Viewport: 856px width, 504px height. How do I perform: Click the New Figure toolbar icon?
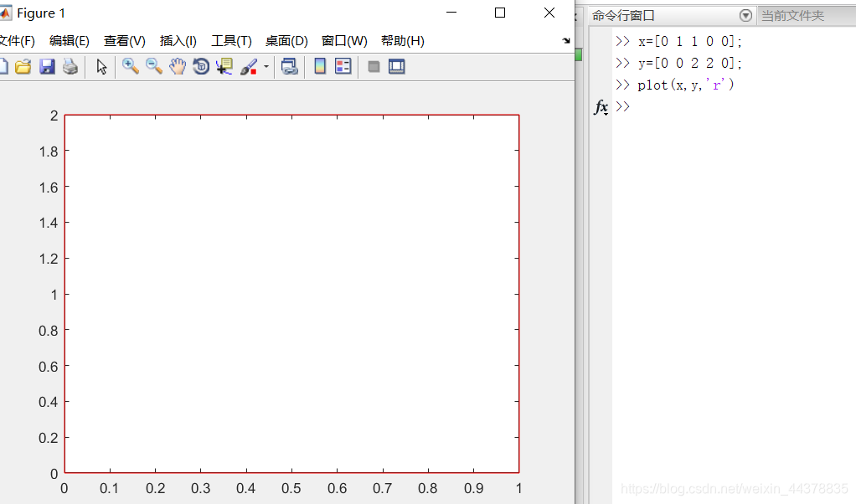3,66
